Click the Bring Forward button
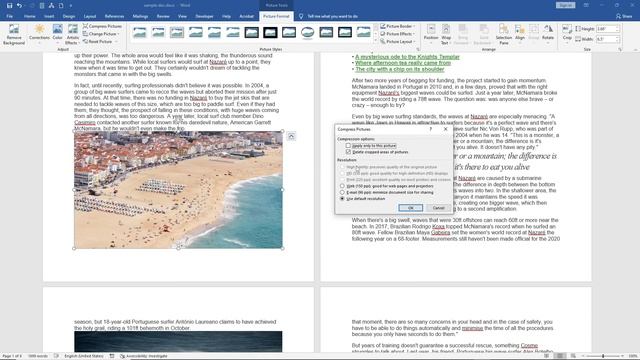 coord(462,34)
